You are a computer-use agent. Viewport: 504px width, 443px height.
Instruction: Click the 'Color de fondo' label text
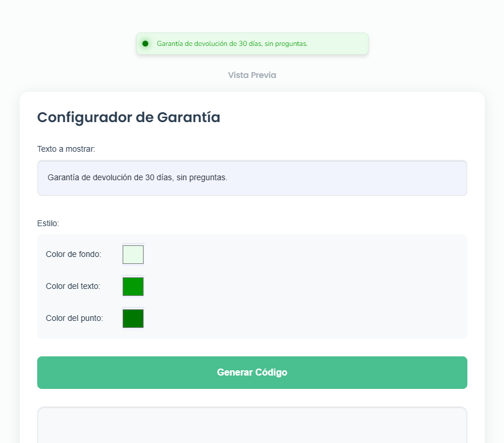(74, 254)
